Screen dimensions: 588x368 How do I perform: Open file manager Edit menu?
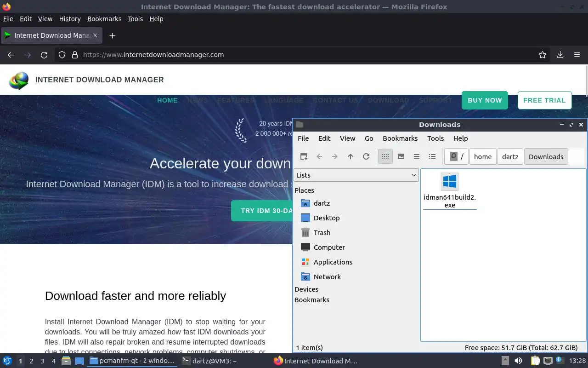pyautogui.click(x=324, y=138)
